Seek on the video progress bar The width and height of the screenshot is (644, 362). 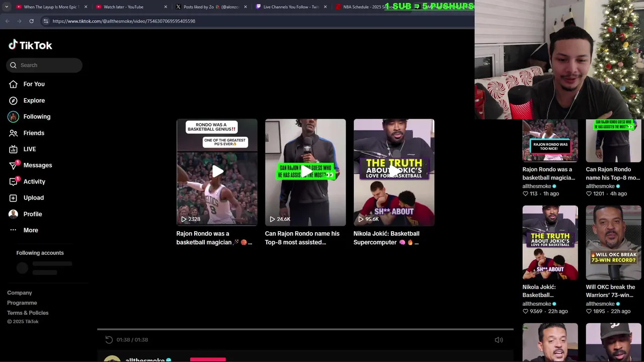pyautogui.click(x=305, y=329)
